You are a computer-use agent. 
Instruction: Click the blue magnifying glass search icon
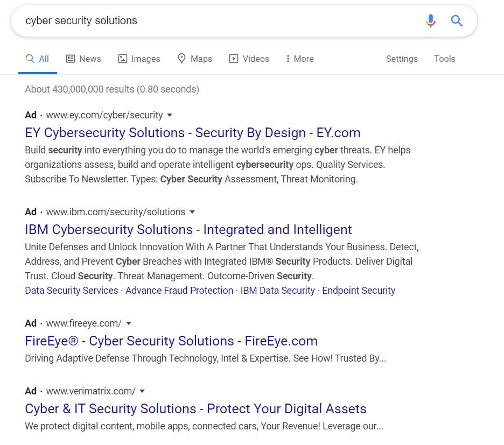(x=457, y=21)
